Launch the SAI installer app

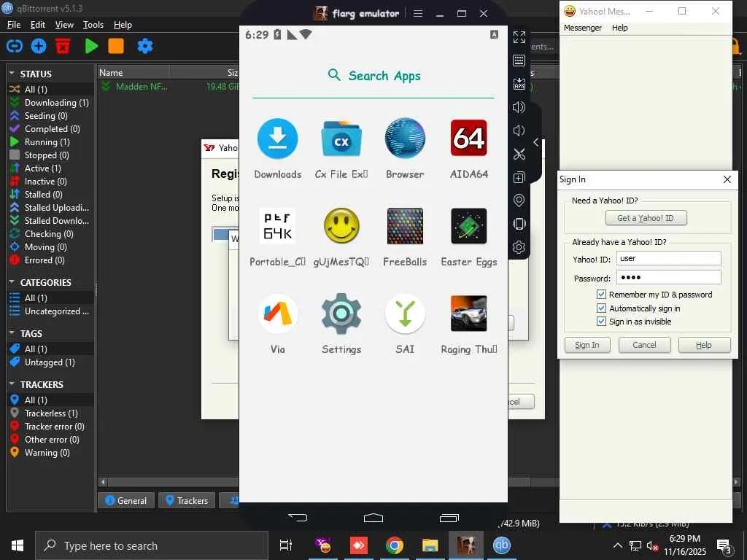point(405,314)
